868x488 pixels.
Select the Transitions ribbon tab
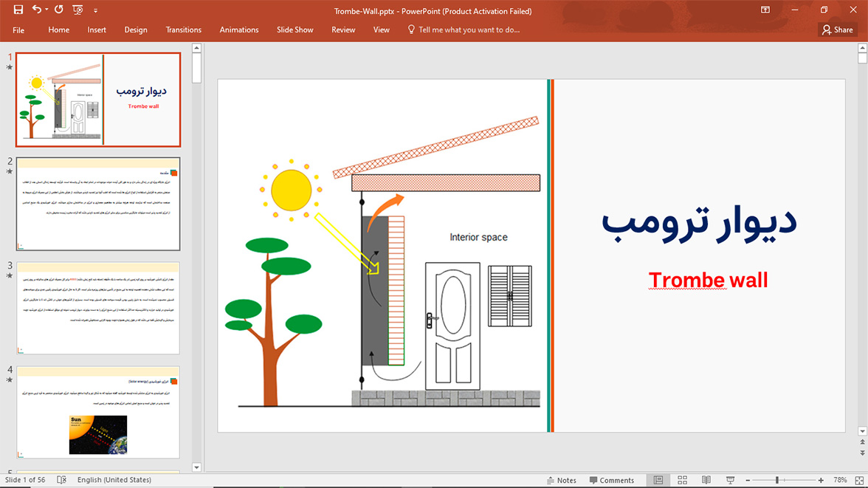pyautogui.click(x=183, y=30)
